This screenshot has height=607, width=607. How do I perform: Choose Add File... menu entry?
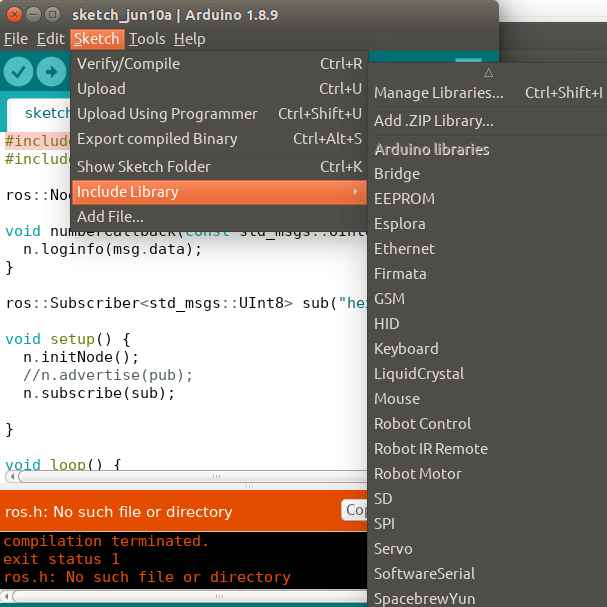219,217
